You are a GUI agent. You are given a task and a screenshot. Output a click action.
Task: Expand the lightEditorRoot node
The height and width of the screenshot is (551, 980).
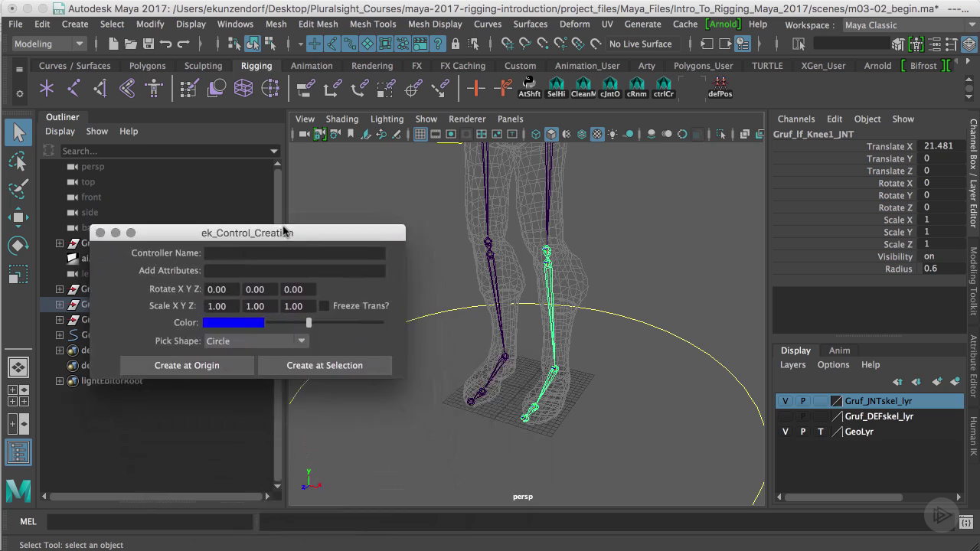point(60,380)
